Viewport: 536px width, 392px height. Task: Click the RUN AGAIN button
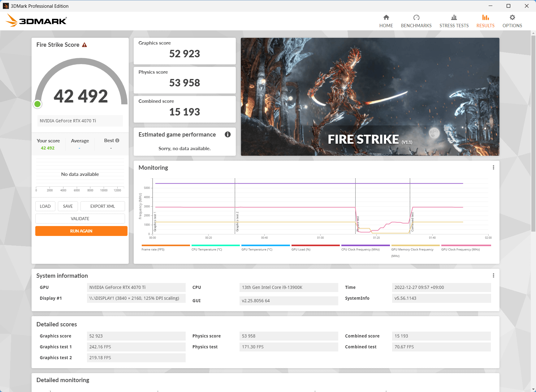[x=81, y=231]
